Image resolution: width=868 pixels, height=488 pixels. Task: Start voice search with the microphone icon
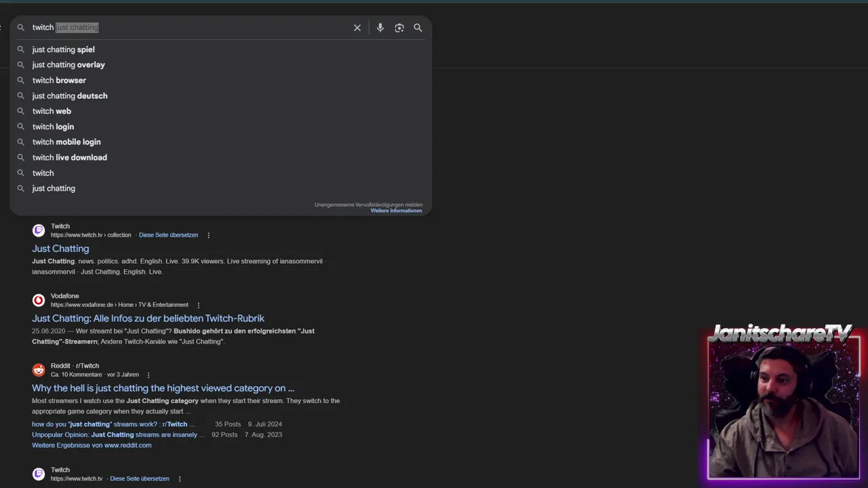[x=380, y=28]
